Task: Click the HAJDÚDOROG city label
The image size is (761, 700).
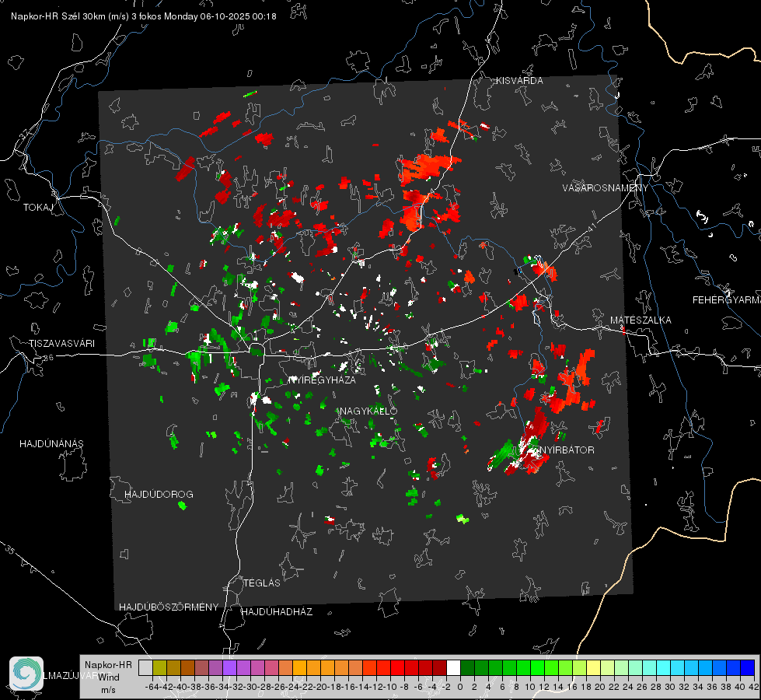Action: point(159,495)
